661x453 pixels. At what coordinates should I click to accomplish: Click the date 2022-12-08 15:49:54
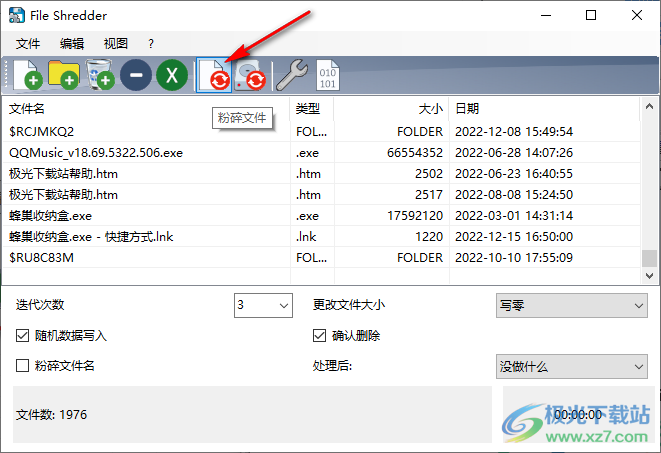point(514,131)
